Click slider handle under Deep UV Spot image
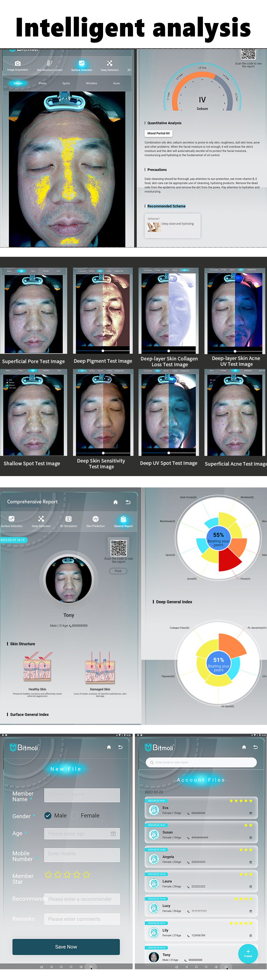This screenshot has height=980, width=267. [169, 453]
